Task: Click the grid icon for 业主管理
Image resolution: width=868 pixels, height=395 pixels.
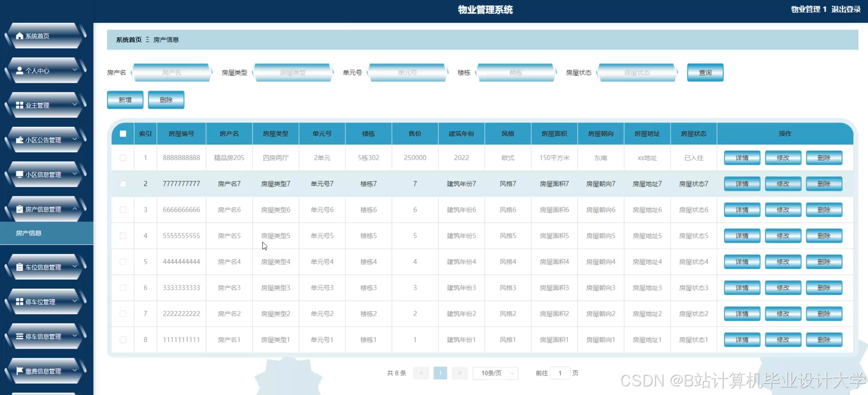Action: point(20,105)
